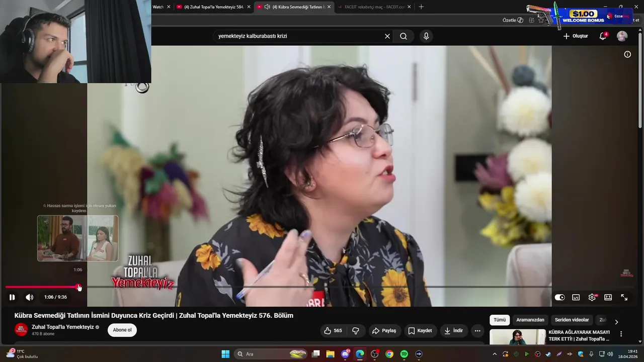Click the microphone tray icon
Image resolution: width=644 pixels, height=362 pixels.
(591, 354)
